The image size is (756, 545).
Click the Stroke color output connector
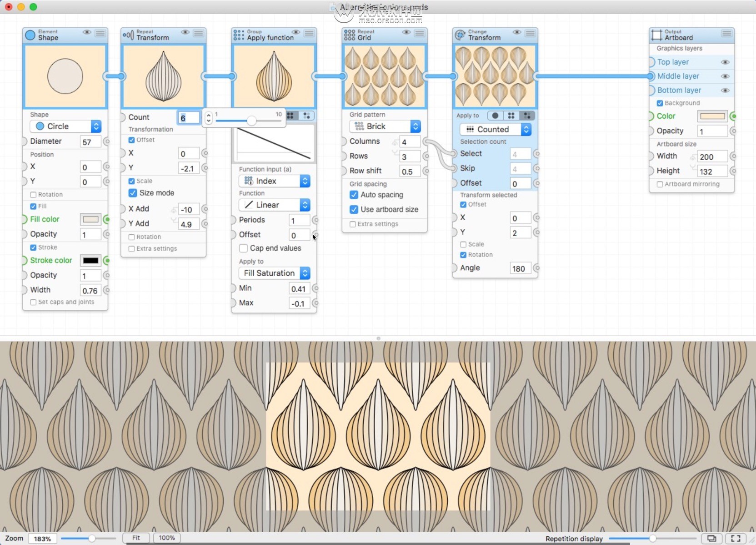pos(107,260)
